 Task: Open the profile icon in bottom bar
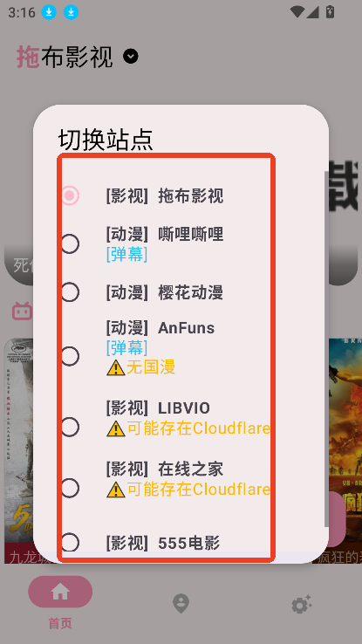click(181, 604)
